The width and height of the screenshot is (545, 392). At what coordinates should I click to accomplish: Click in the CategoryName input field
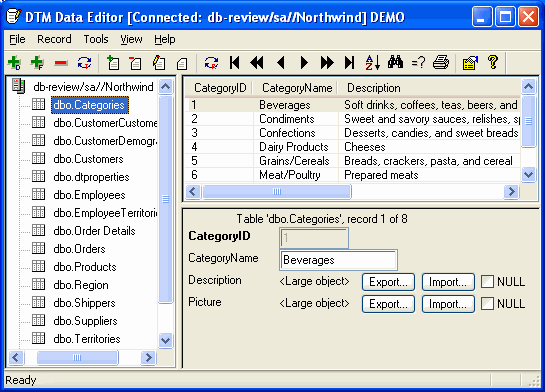[x=338, y=260]
